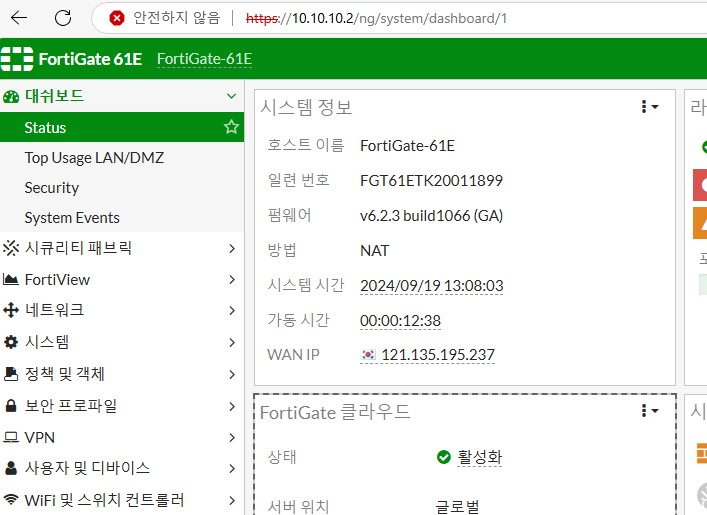Click the NAT mode value
The height and width of the screenshot is (515, 707).
pyautogui.click(x=374, y=251)
